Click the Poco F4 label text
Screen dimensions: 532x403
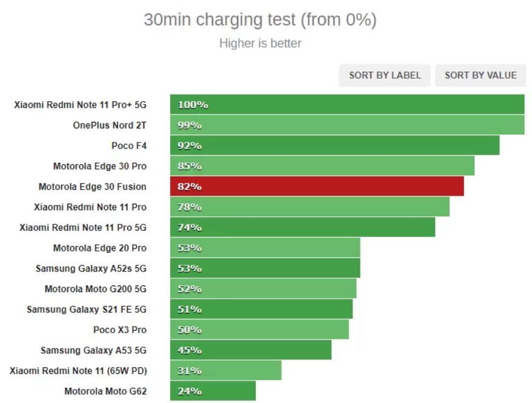(129, 145)
